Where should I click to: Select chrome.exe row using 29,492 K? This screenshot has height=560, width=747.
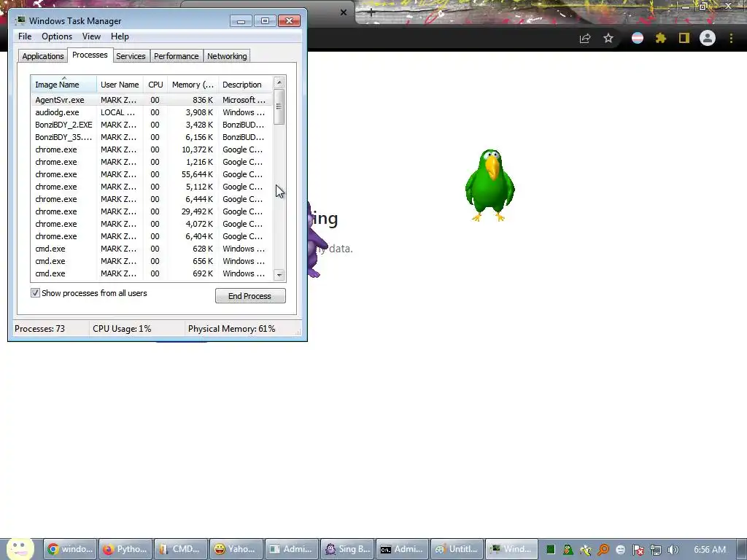[152, 211]
